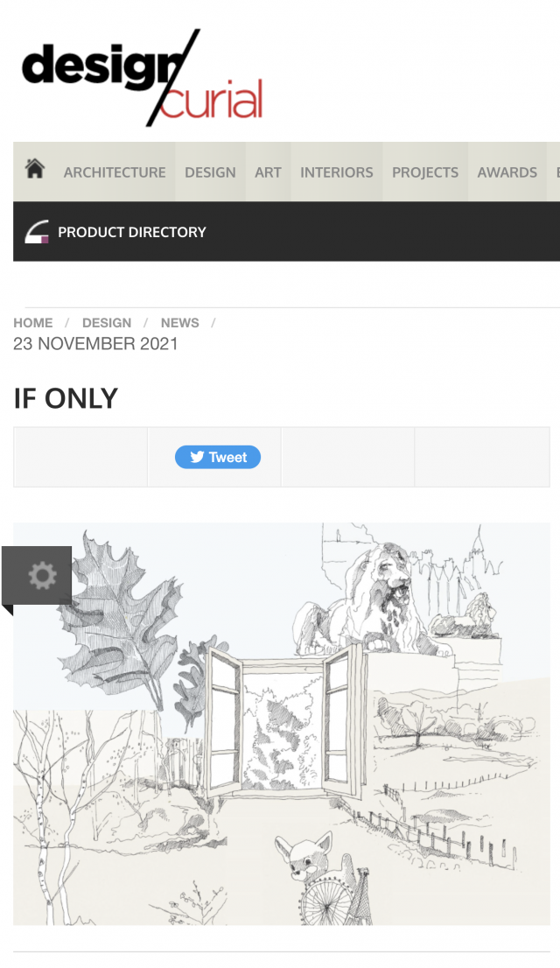
Task: Open the Architecture menu item
Action: 115,172
